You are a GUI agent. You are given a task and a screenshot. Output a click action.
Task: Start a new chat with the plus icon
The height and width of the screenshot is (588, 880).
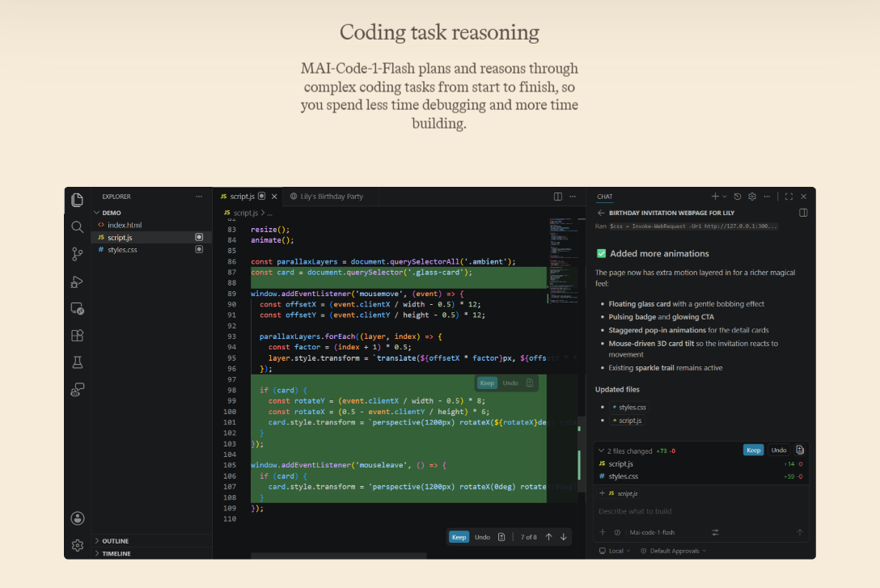[x=715, y=197]
